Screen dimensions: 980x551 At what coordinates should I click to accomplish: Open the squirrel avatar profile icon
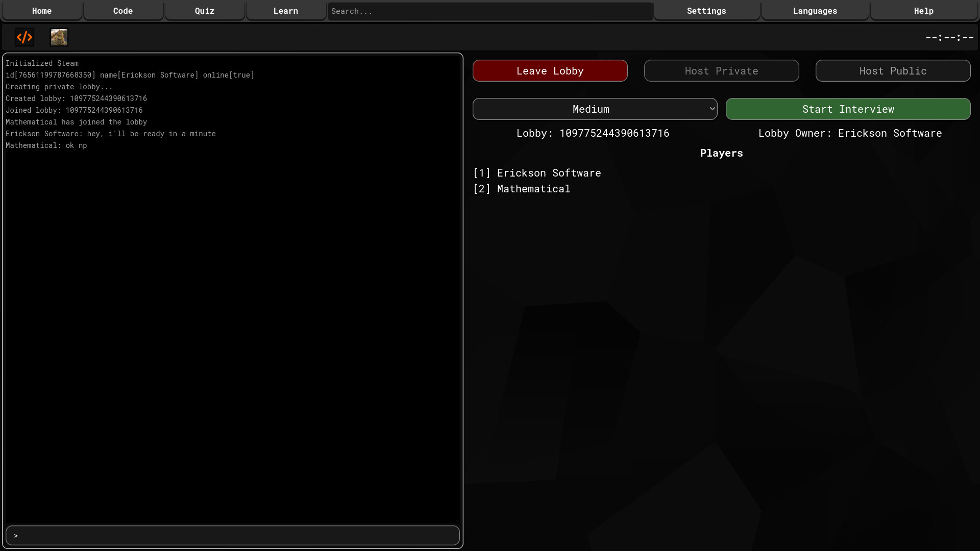(x=59, y=37)
